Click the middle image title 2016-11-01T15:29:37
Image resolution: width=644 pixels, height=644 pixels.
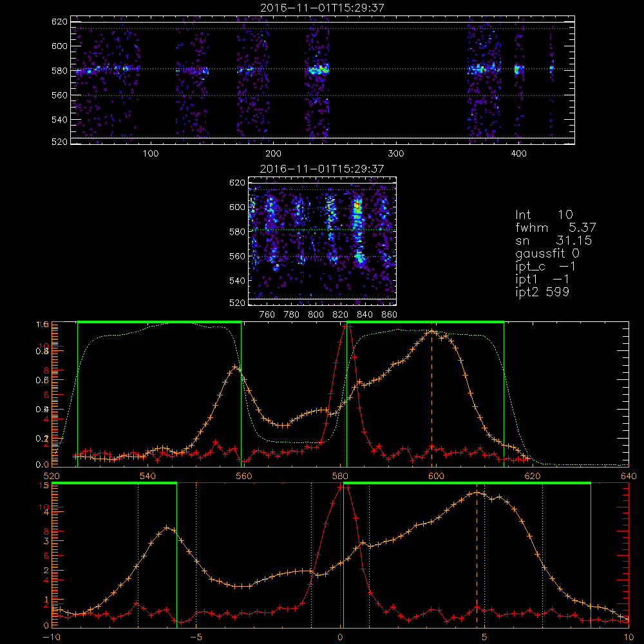point(323,168)
